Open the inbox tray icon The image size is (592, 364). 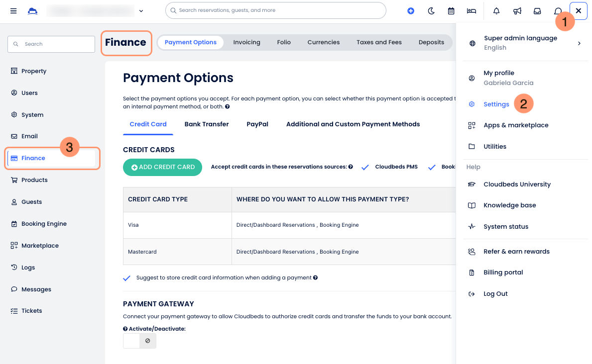pyautogui.click(x=538, y=10)
